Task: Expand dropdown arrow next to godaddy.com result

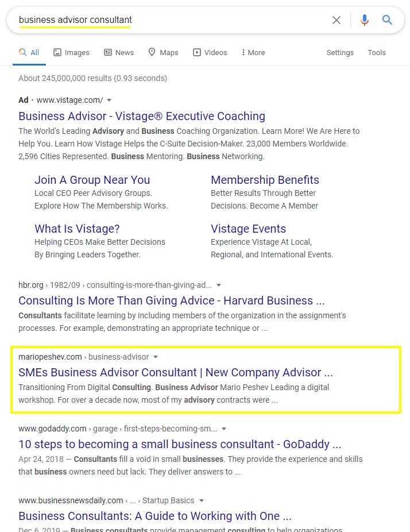Action: coord(224,429)
